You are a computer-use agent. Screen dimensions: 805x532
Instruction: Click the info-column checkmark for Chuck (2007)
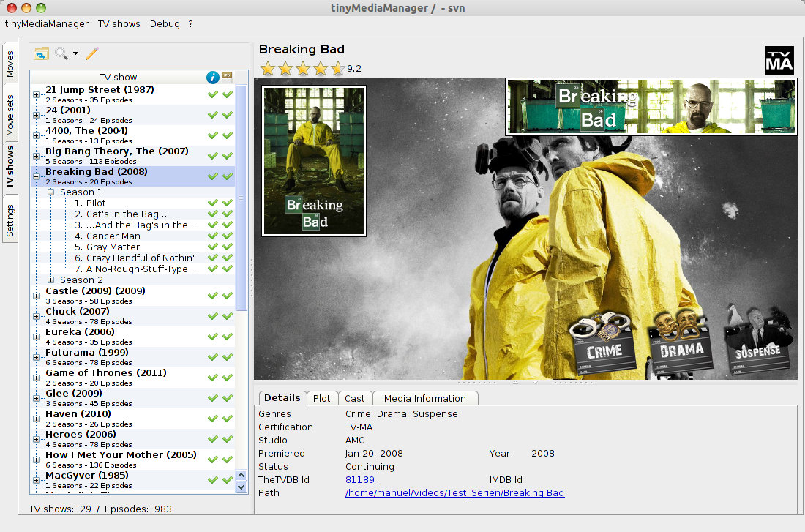pyautogui.click(x=212, y=316)
